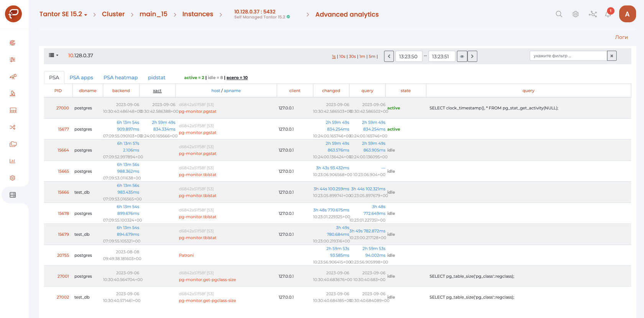Toggle the eye live-view button
This screenshot has height=318, width=644.
click(x=462, y=56)
